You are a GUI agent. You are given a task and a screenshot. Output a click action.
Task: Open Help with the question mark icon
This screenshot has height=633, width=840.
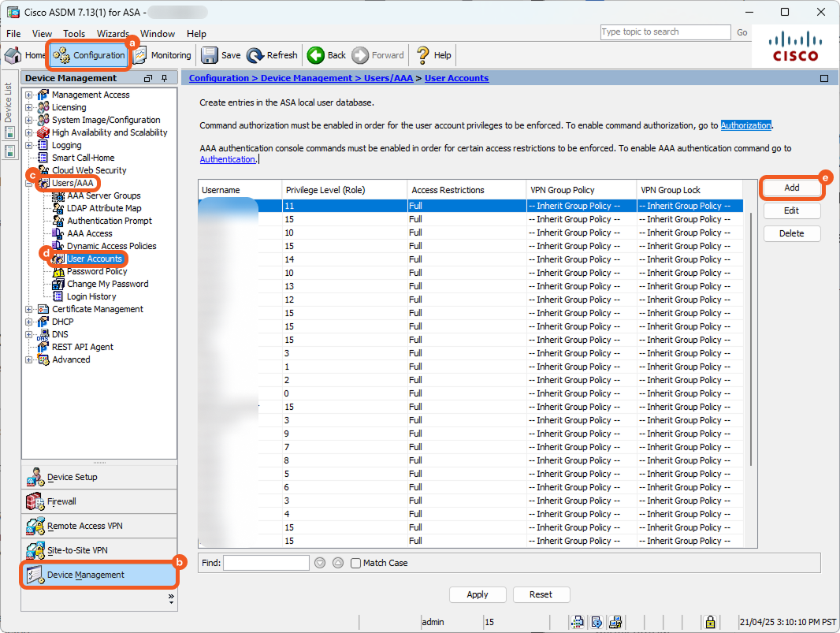click(423, 55)
